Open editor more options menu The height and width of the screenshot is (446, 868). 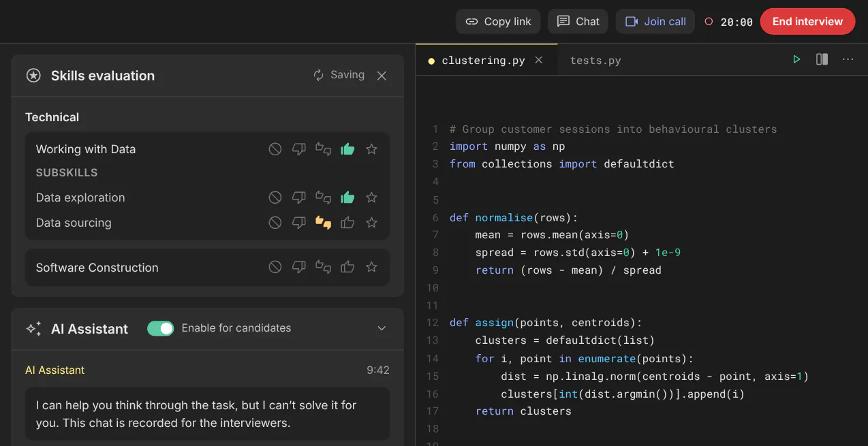click(848, 60)
